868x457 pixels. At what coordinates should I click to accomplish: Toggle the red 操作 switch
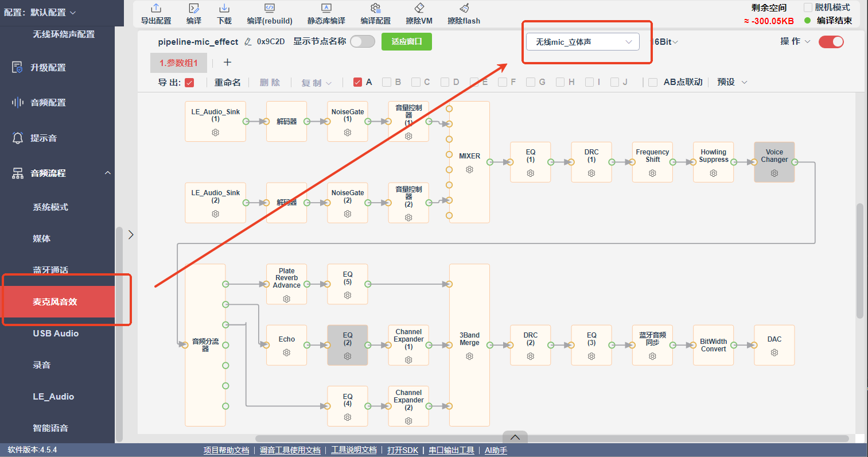831,41
